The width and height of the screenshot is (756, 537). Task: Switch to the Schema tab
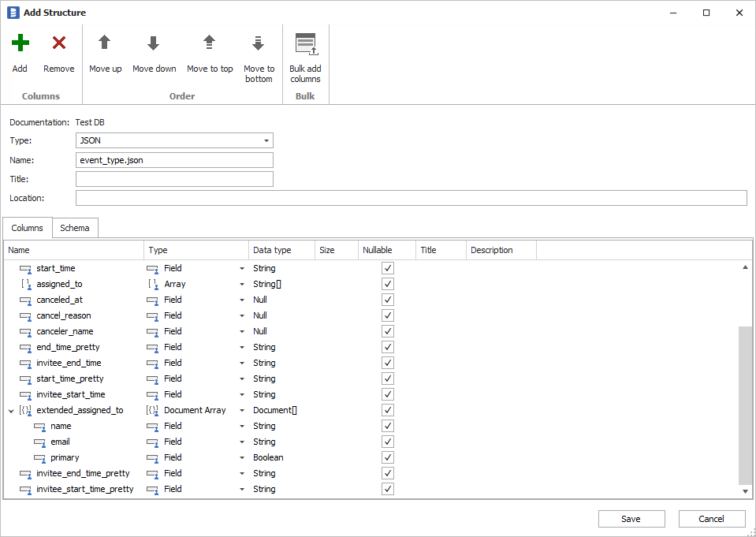(x=75, y=228)
